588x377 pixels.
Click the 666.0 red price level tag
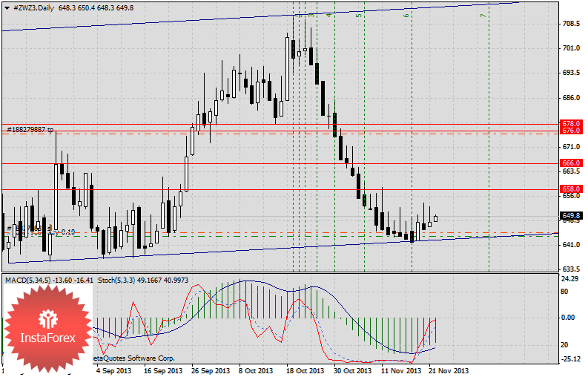click(571, 163)
